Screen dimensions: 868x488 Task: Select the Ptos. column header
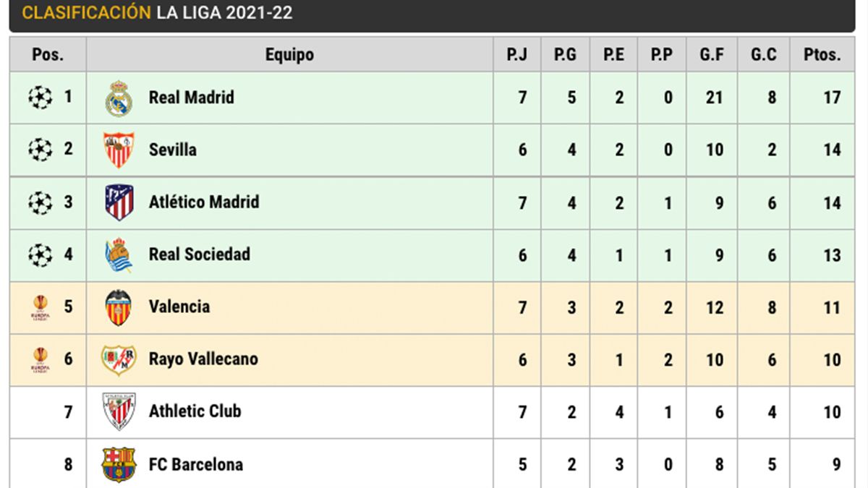(822, 55)
